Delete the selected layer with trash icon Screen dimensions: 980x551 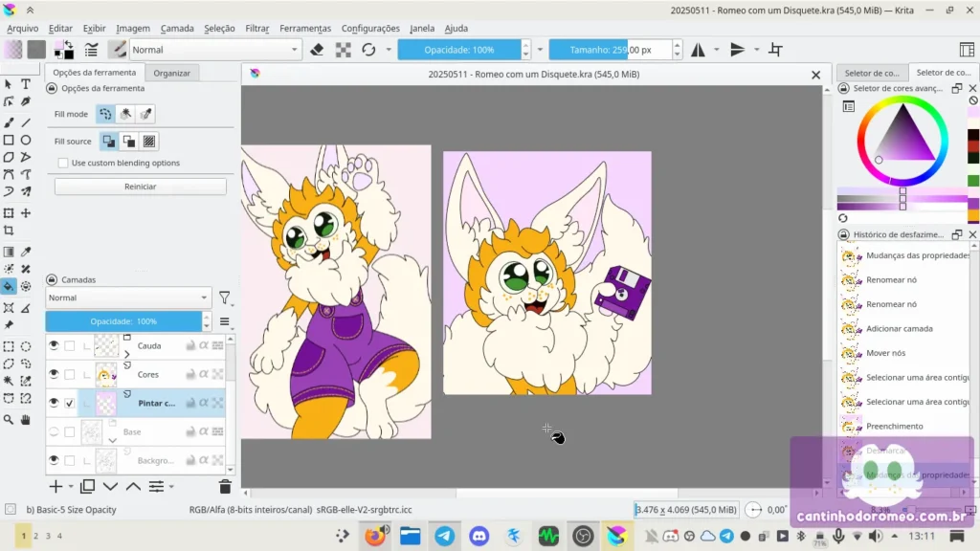click(225, 486)
